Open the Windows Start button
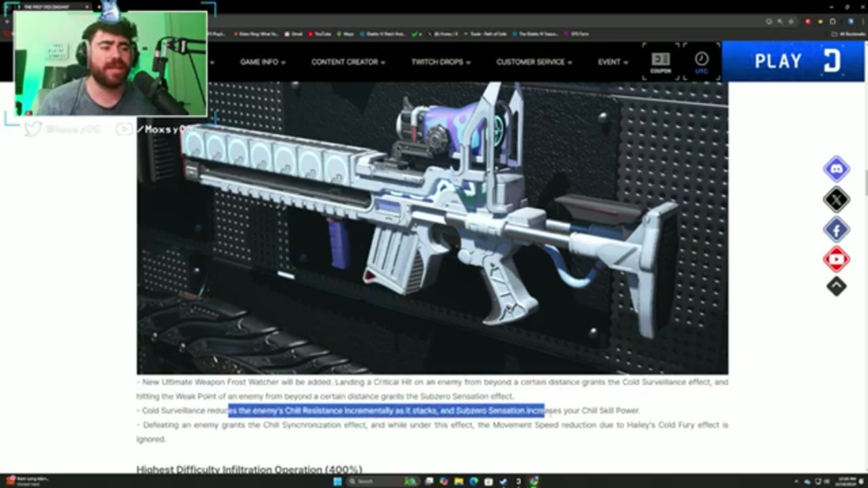This screenshot has height=488, width=868. pyautogui.click(x=337, y=481)
